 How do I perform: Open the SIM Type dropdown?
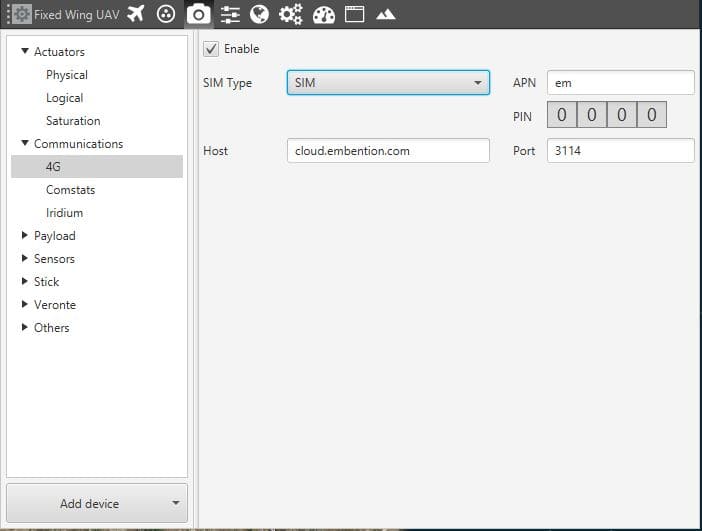click(388, 82)
